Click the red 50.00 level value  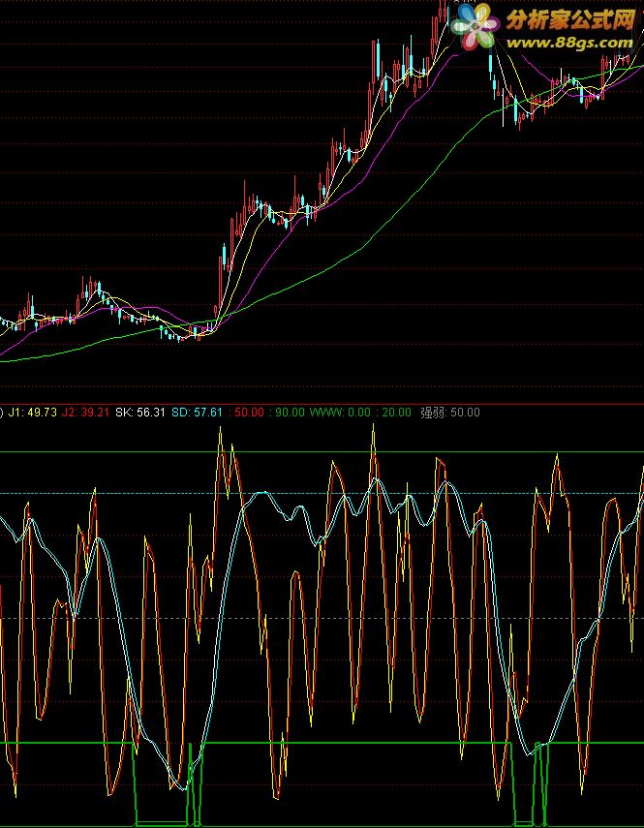pyautogui.click(x=247, y=413)
